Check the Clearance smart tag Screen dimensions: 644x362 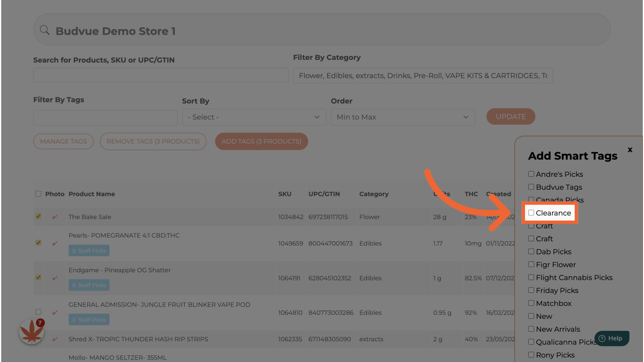tap(531, 213)
